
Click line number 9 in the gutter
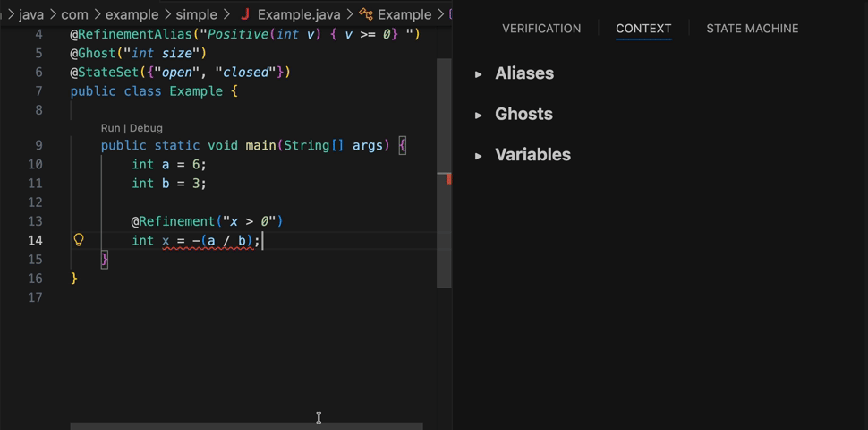38,146
